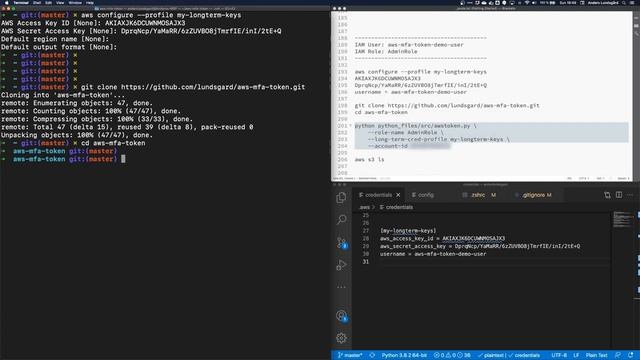This screenshot has width=640, height=360.
Task: Click the VS Code minimap
Action: pyautogui.click(x=622, y=220)
